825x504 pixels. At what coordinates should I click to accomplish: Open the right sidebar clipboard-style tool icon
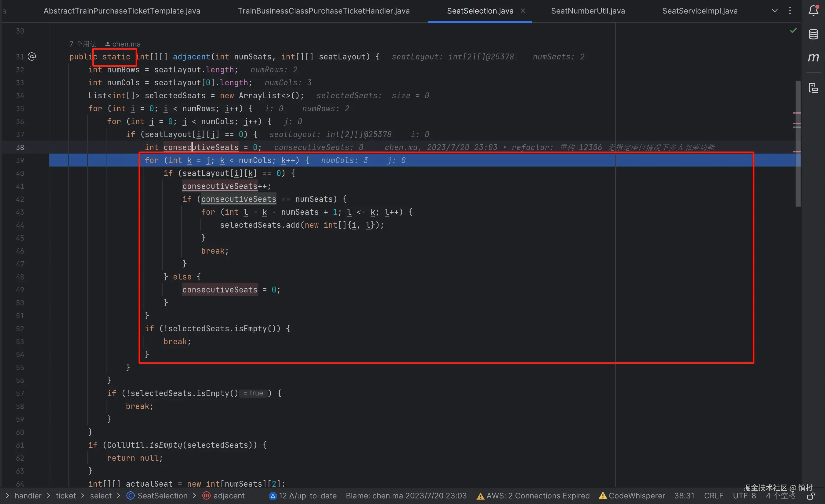(813, 88)
